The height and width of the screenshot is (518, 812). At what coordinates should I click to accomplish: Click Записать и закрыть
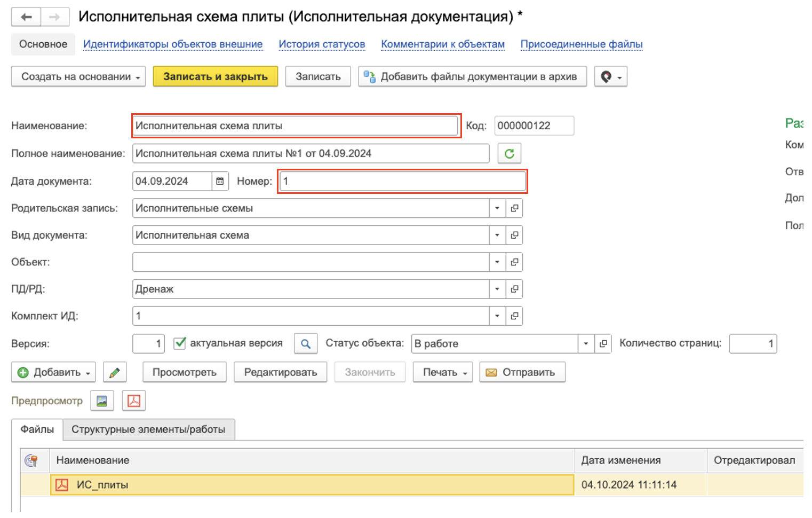216,76
